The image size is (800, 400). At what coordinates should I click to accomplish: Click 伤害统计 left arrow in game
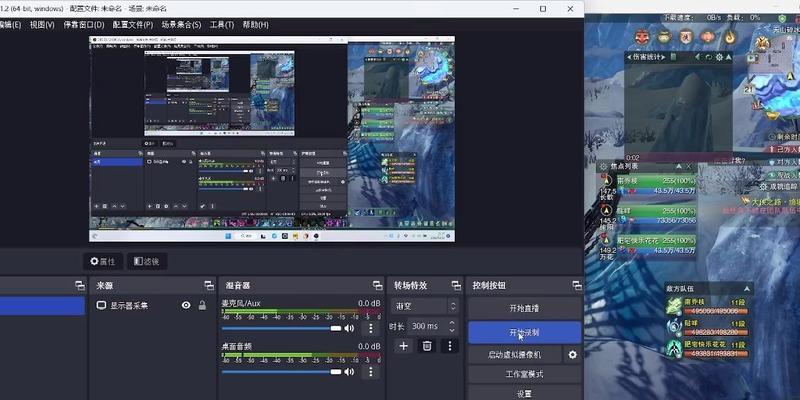point(629,57)
